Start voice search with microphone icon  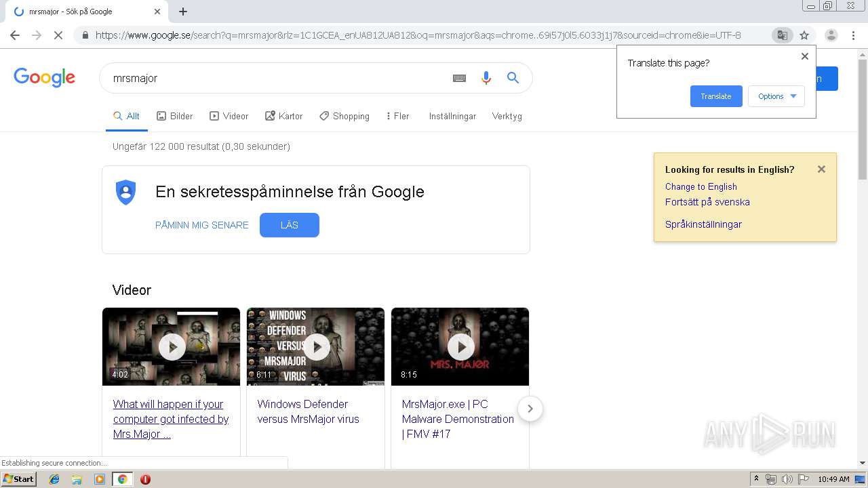tap(486, 78)
